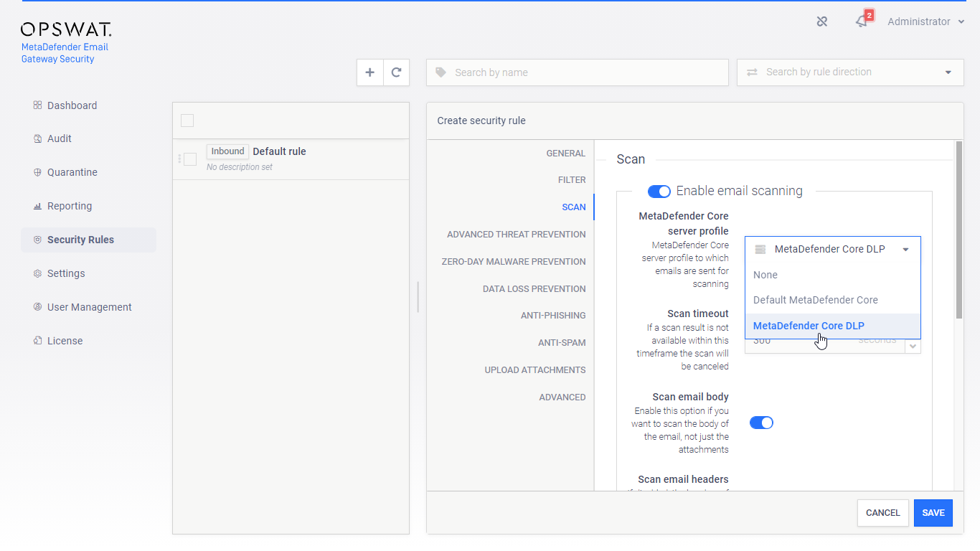
Task: Click the drag handle of Default rule
Action: (179, 159)
